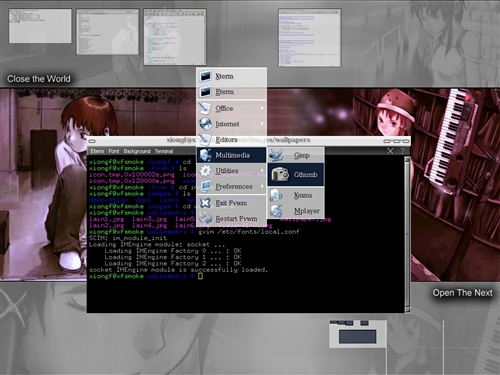Select the Gimp icon in Multimedia submenu
This screenshot has width=500, height=375.
tap(276, 155)
